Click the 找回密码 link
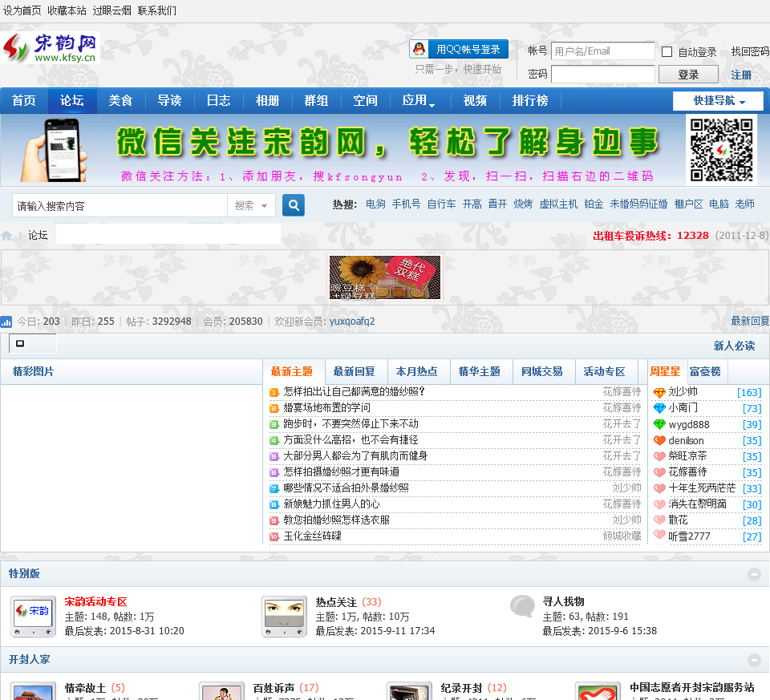770x700 pixels. tap(750, 51)
